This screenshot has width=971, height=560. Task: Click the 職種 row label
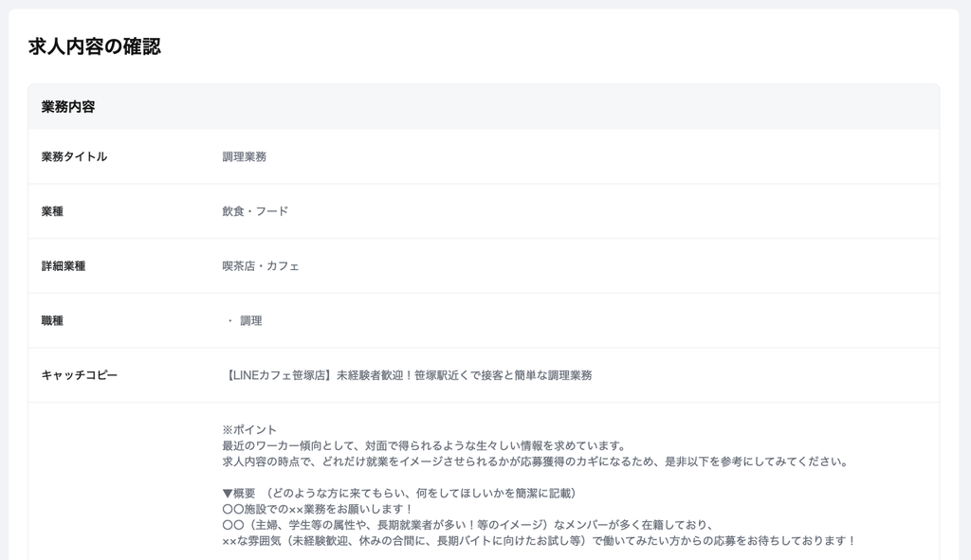click(52, 321)
